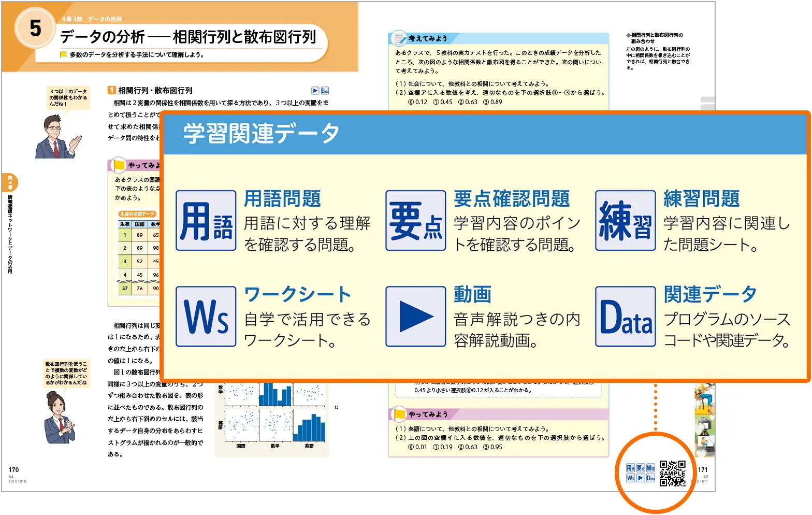
Task: Click the small 用語 icon near QR code
Action: coord(630,468)
